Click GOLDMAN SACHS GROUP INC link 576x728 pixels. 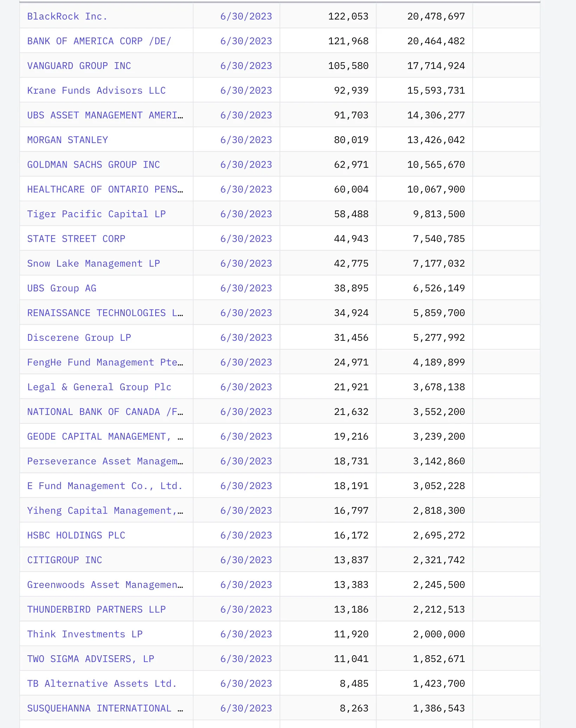click(x=93, y=165)
